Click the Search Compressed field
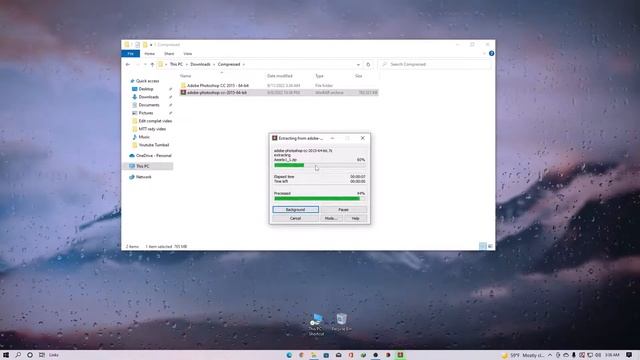640x360 pixels. (x=435, y=64)
